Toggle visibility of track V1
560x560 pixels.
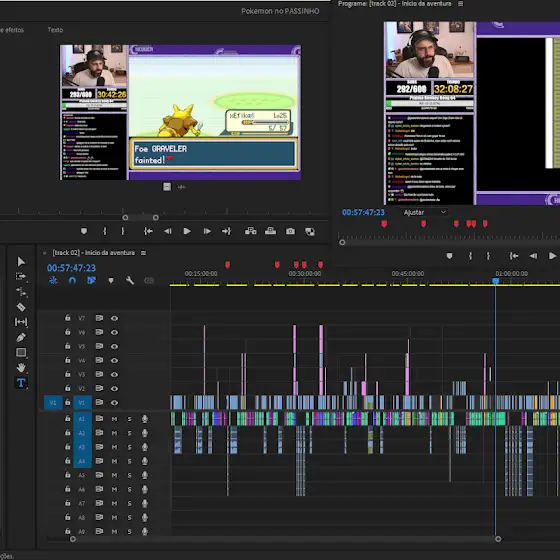pos(114,403)
